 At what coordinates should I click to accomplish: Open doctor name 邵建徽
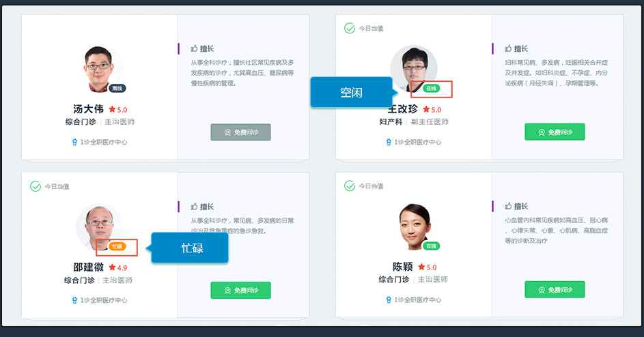click(88, 267)
